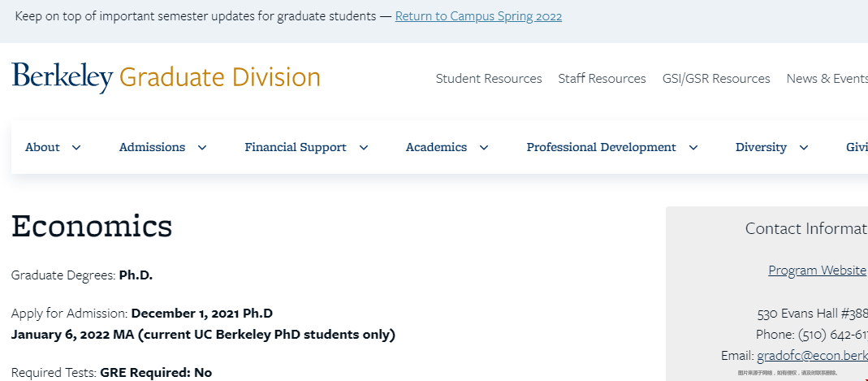Go to Student Resources
Screen dimensions: 868x381
[x=489, y=79]
